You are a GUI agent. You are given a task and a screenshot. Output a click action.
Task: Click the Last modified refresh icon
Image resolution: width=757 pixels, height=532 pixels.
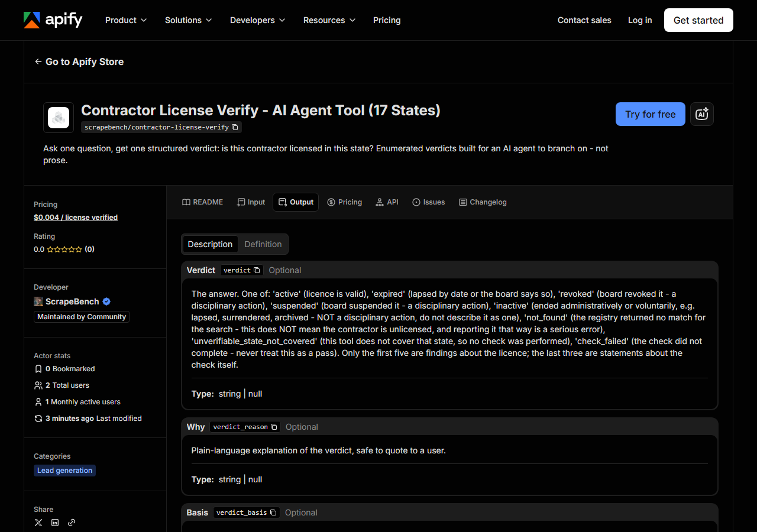(38, 419)
